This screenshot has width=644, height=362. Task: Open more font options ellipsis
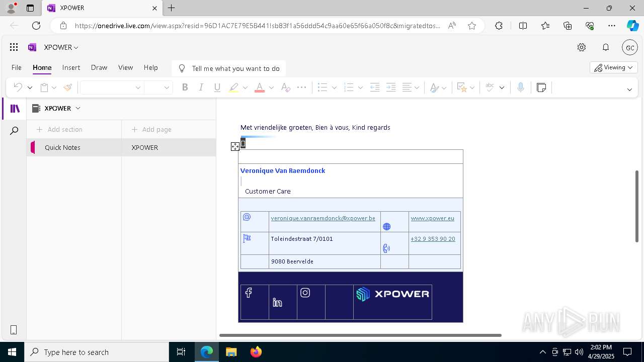[301, 87]
